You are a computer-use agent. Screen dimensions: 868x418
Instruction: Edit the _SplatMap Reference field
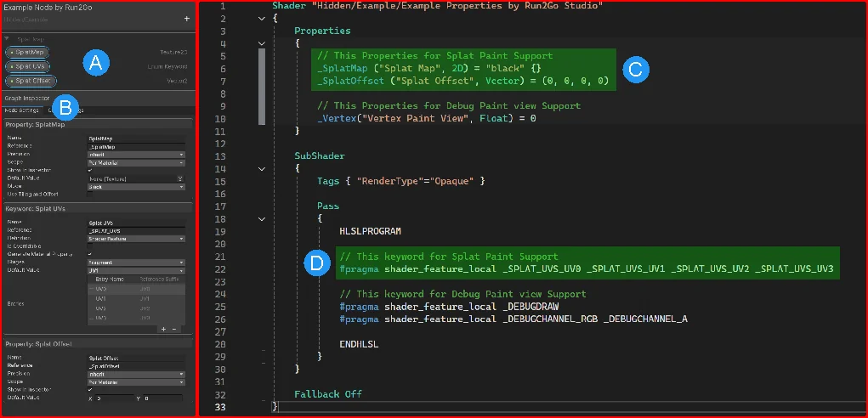136,146
